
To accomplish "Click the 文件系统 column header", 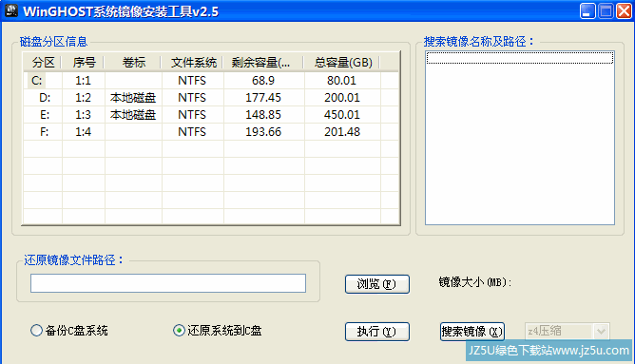I will tap(193, 63).
